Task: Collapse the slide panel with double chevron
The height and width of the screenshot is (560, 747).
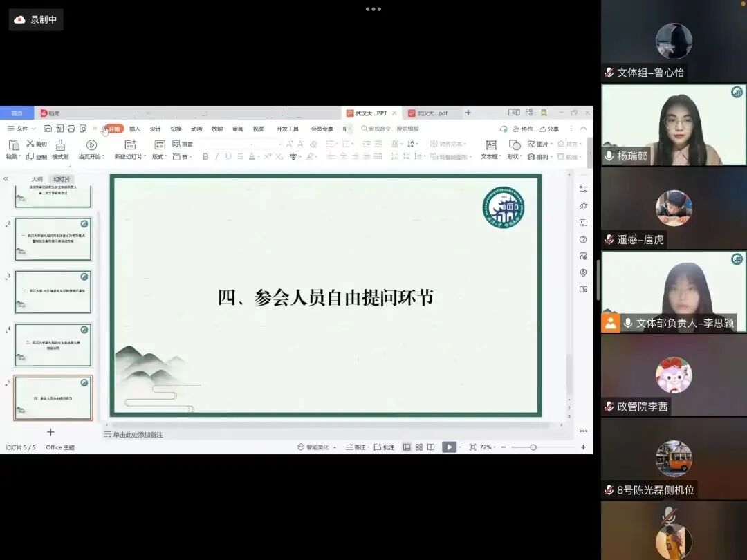Action: [x=6, y=179]
